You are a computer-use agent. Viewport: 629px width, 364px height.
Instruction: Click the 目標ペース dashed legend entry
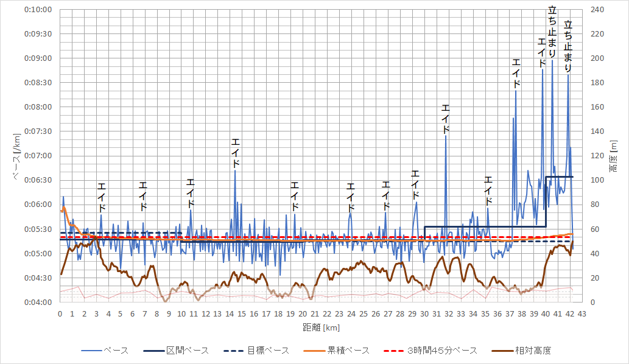257,351
